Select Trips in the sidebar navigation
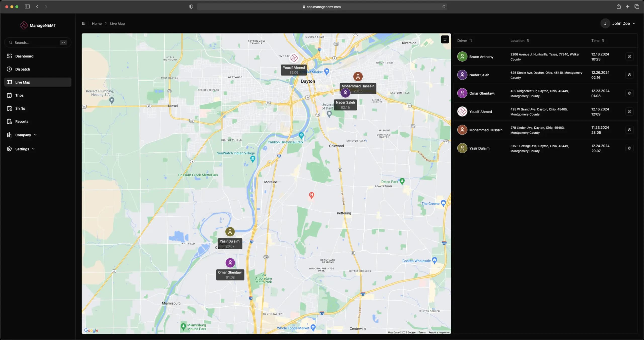Viewport: 644px width, 340px height. (20, 95)
